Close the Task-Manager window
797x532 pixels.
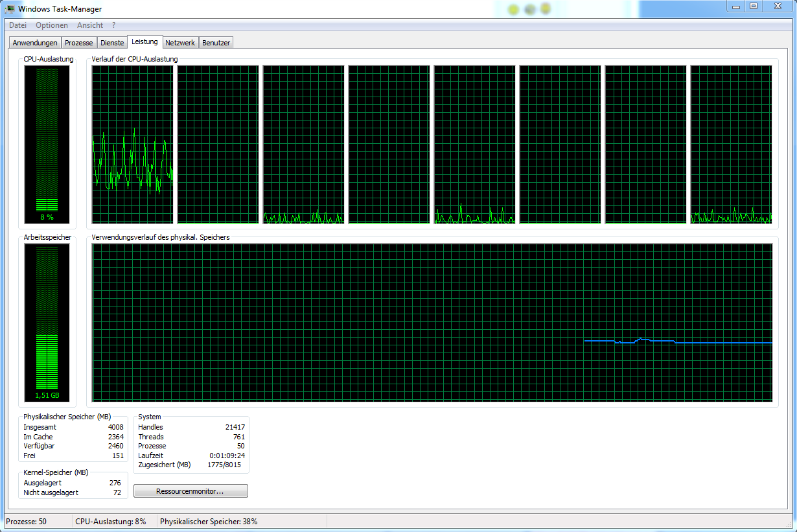click(x=777, y=6)
